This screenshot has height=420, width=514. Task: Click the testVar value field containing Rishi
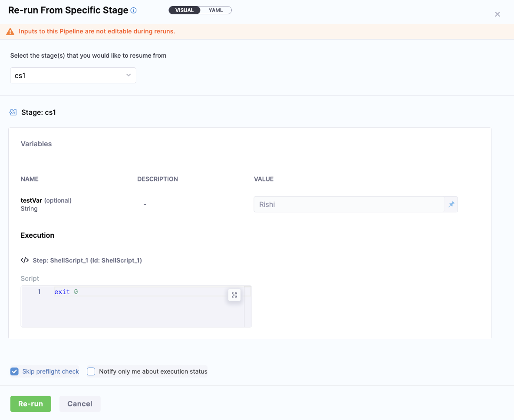(349, 204)
